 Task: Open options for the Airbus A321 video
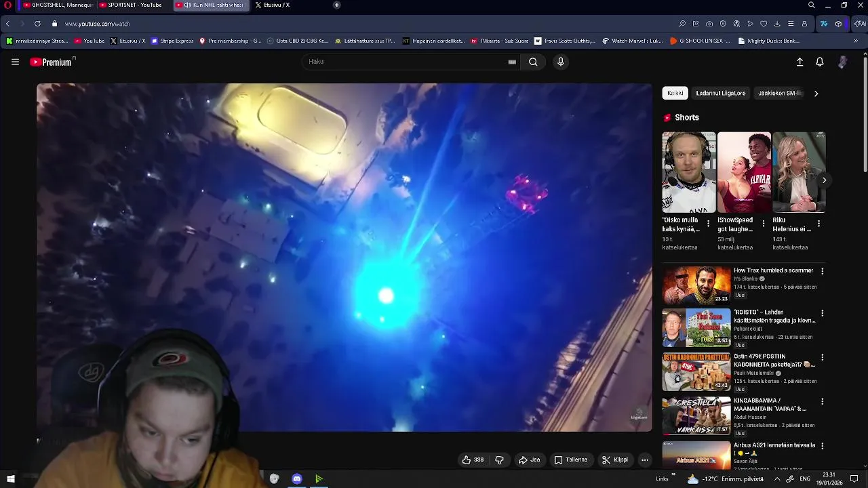pyautogui.click(x=822, y=446)
